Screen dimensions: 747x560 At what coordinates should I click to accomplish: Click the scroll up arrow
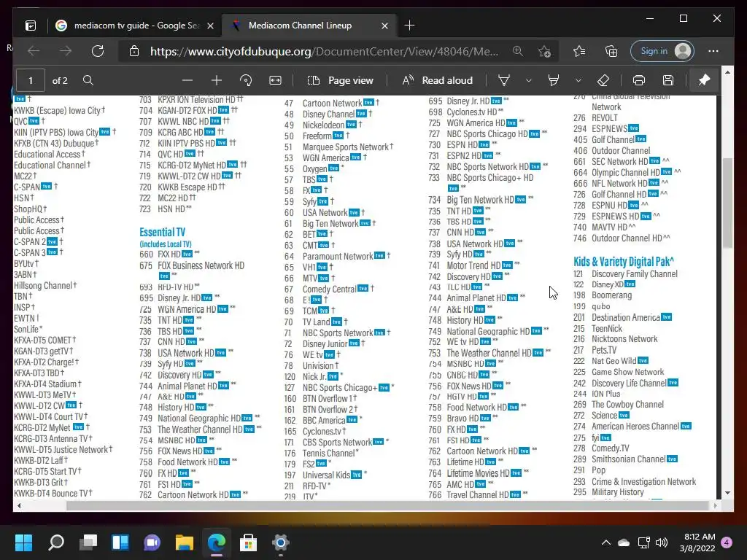click(727, 72)
